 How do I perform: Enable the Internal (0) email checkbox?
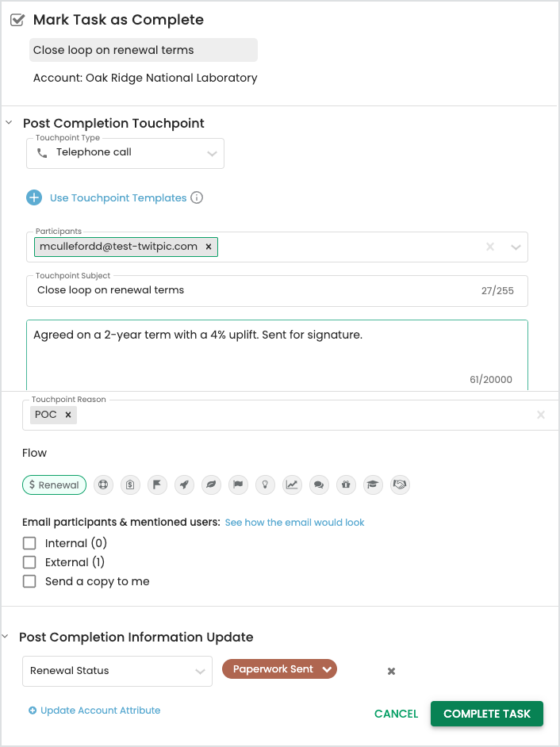[29, 543]
